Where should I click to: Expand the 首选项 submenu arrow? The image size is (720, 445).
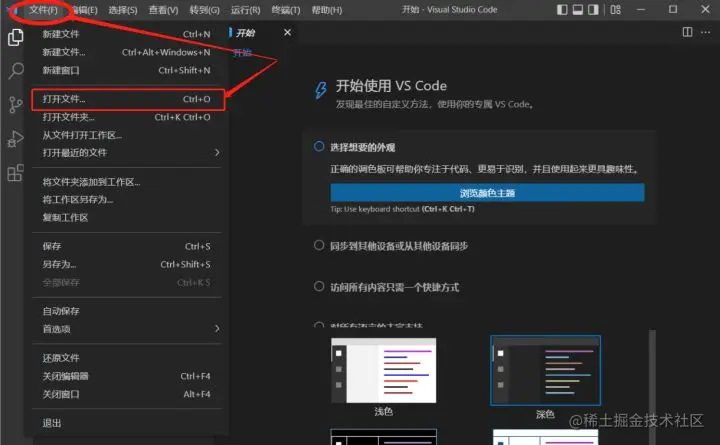(x=217, y=328)
